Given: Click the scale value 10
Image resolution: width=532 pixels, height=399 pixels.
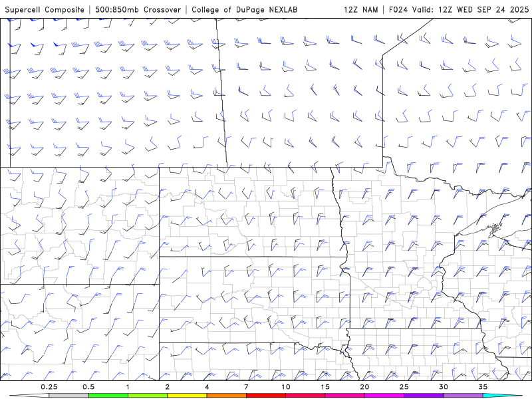Looking at the screenshot, I should coord(286,387).
